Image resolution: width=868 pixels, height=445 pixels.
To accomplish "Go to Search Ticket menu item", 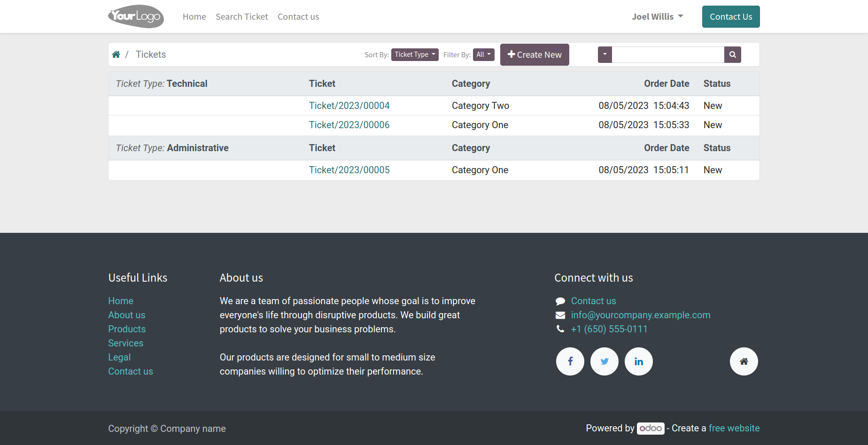I will pos(242,16).
